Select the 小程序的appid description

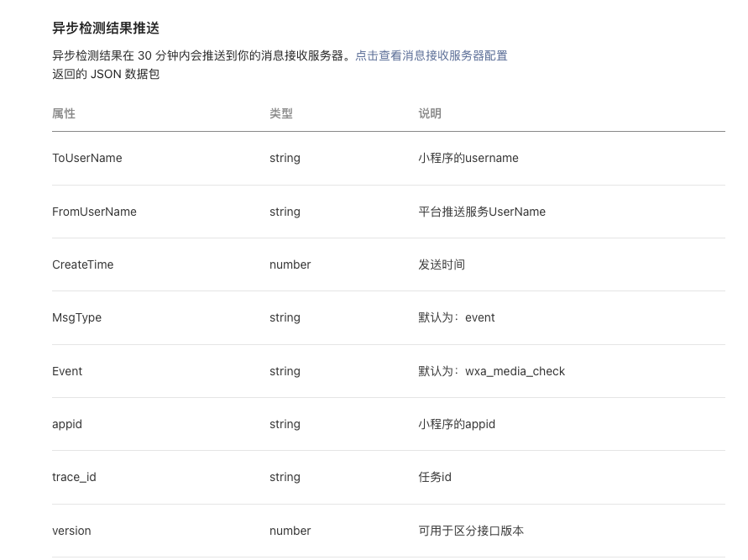457,424
